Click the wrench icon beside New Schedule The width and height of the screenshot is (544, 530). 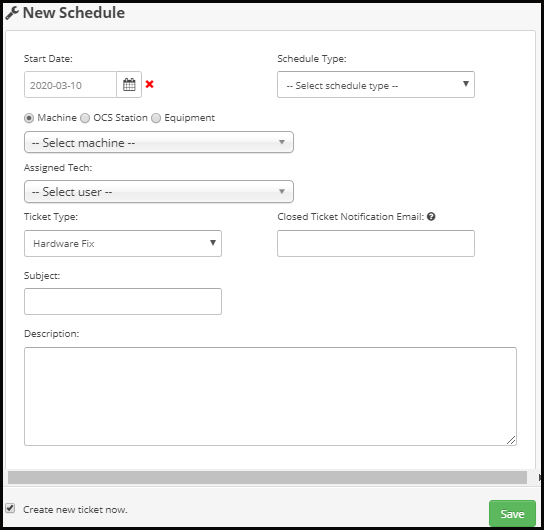click(12, 13)
